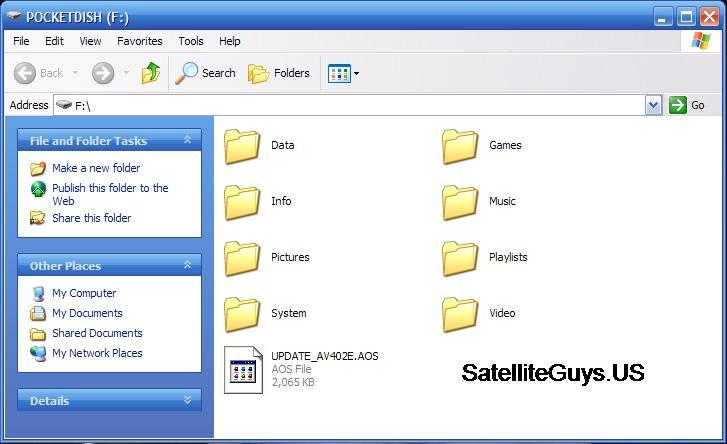
Task: Click the address field showing F:\
Action: [x=350, y=105]
